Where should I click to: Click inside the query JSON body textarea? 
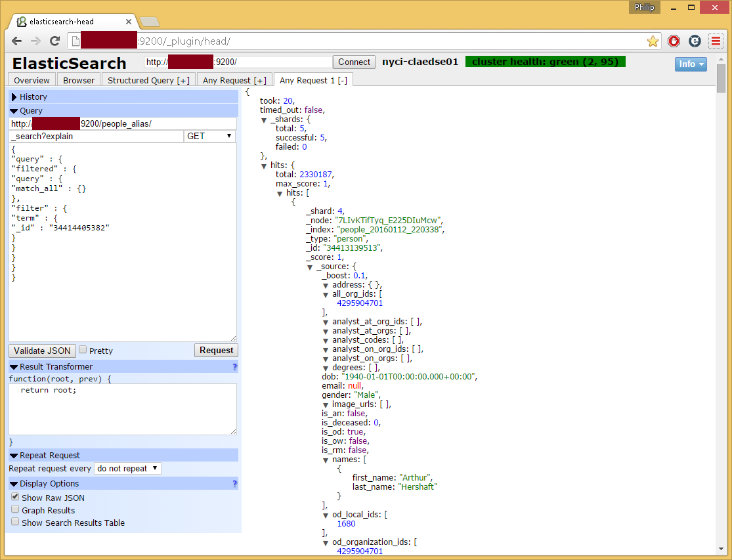(123, 242)
